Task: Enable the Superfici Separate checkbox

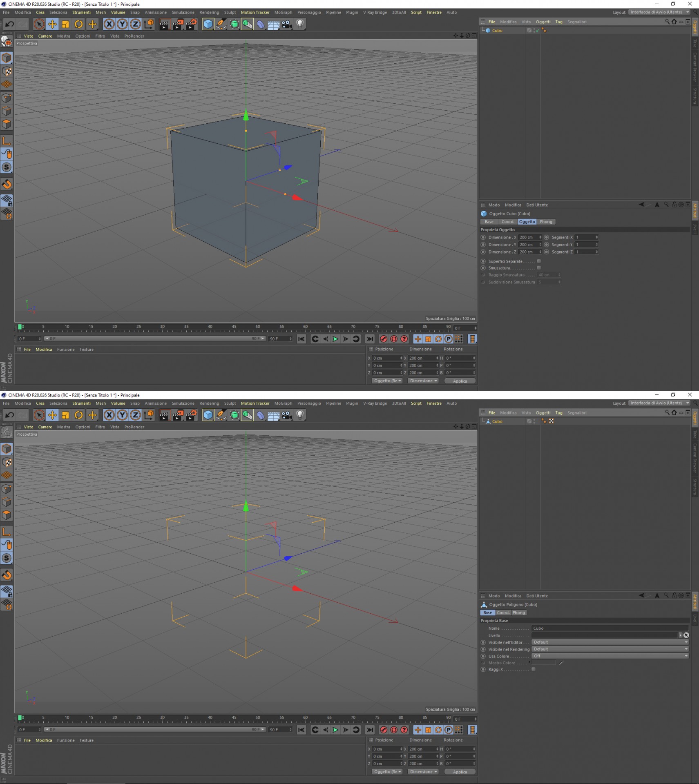Action: (539, 261)
